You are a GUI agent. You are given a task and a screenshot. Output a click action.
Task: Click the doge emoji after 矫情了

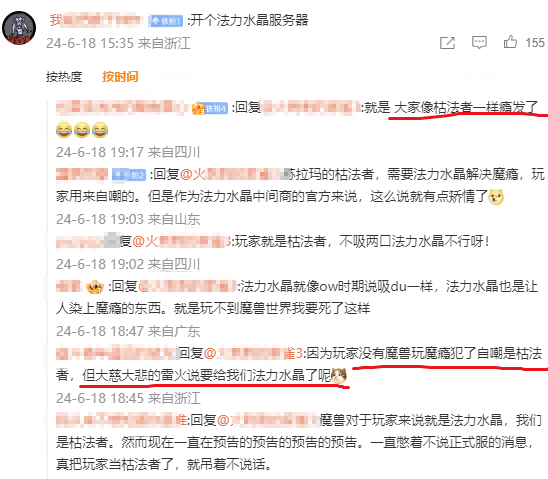[496, 197]
